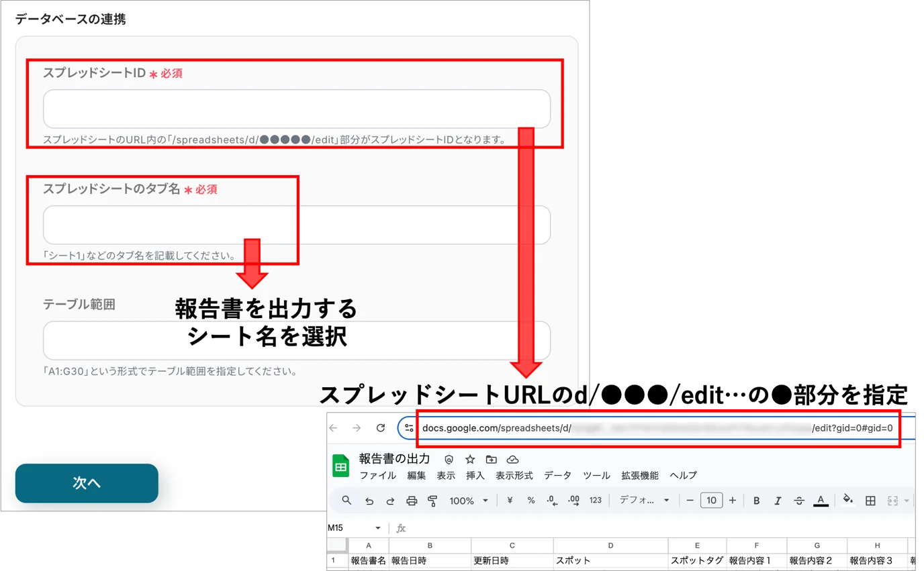This screenshot has height=571, width=924.
Task: Print the spreadsheet
Action: (412, 501)
